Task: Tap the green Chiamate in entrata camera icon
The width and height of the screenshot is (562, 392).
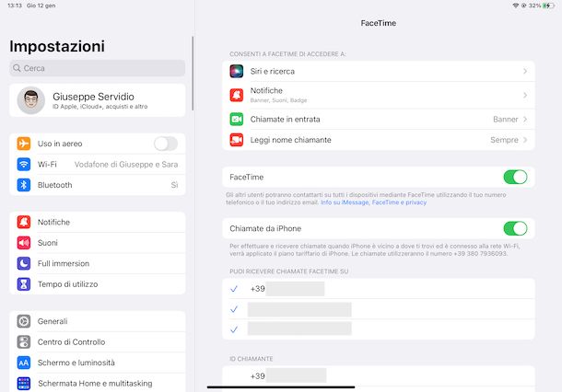Action: point(237,120)
